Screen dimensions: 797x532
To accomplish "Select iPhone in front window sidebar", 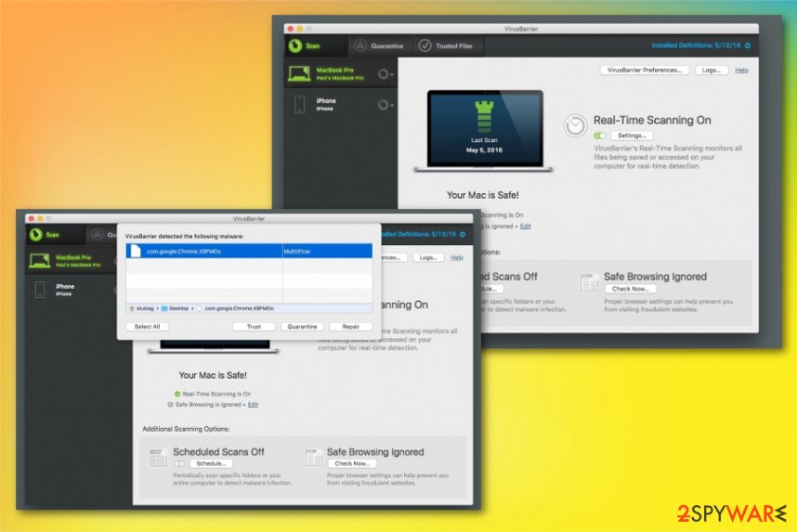I will pyautogui.click(x=72, y=290).
